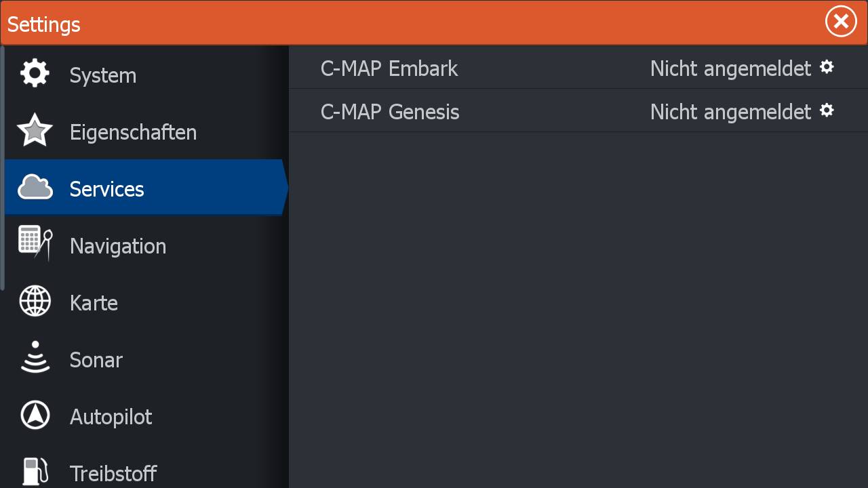Close the Settings dialog
868x488 pixels.
[x=841, y=22]
